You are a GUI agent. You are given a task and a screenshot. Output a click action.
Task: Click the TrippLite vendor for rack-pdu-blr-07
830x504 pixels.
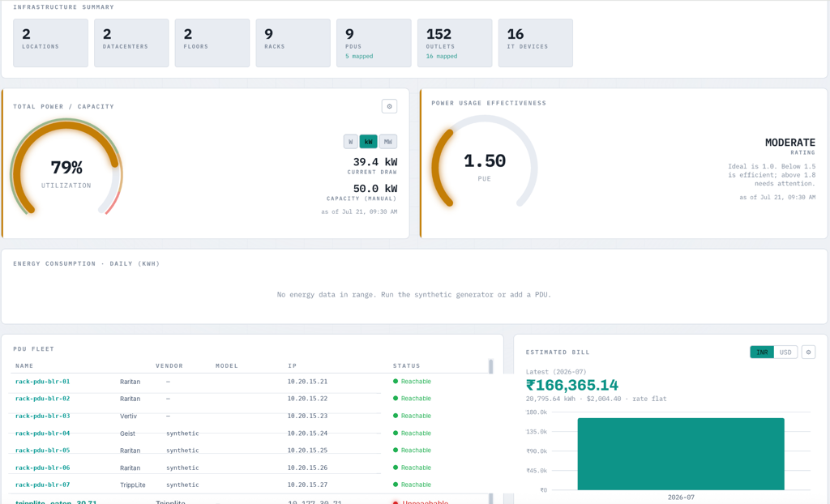(x=132, y=485)
